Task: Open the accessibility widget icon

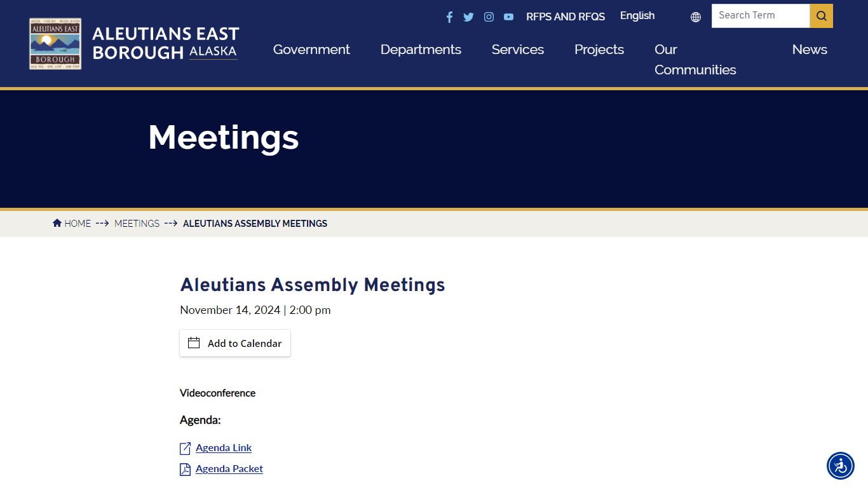Action: pos(841,466)
